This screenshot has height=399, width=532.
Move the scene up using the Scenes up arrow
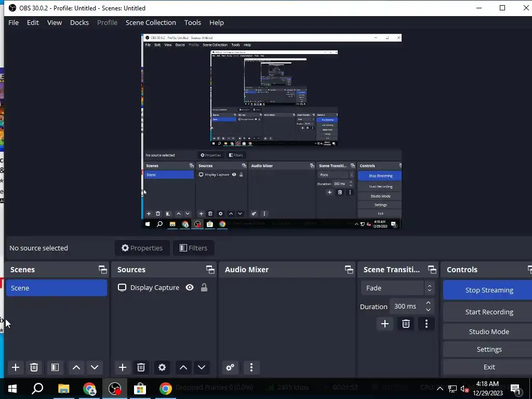76,367
